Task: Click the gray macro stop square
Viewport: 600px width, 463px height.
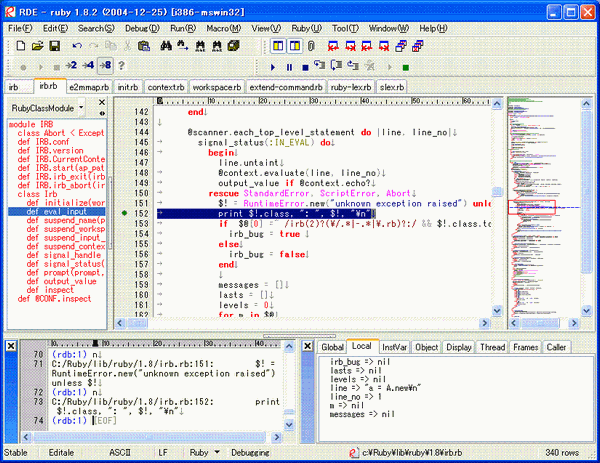Action: tap(57, 67)
